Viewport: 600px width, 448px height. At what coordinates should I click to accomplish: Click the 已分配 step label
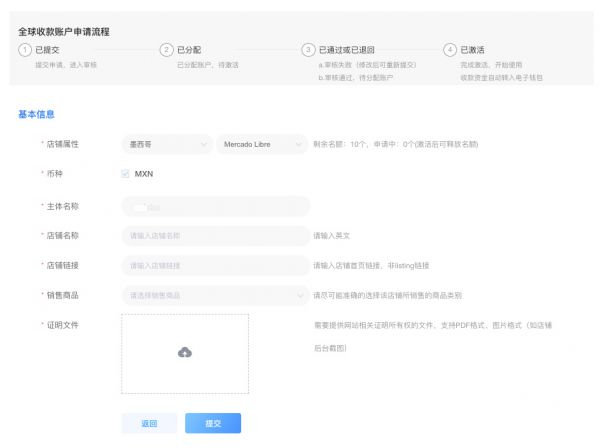pos(190,49)
